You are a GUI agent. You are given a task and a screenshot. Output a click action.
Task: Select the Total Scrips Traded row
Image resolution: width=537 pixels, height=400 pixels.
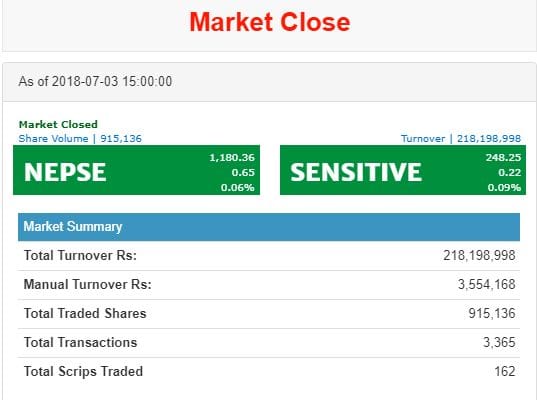click(x=269, y=372)
